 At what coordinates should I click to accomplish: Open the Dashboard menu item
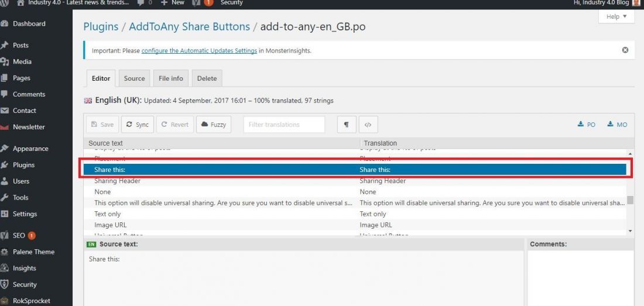coord(29,24)
